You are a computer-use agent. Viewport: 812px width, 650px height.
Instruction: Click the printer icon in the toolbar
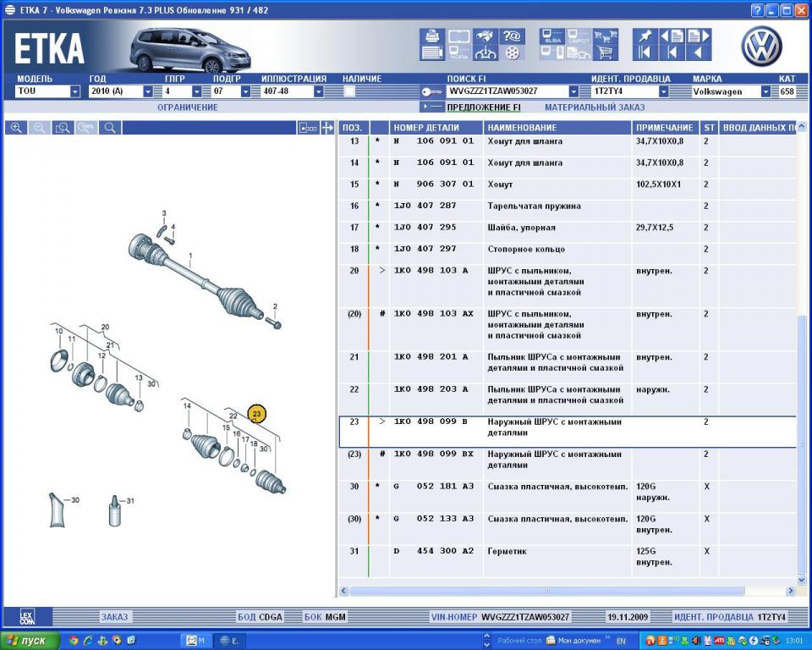click(432, 36)
